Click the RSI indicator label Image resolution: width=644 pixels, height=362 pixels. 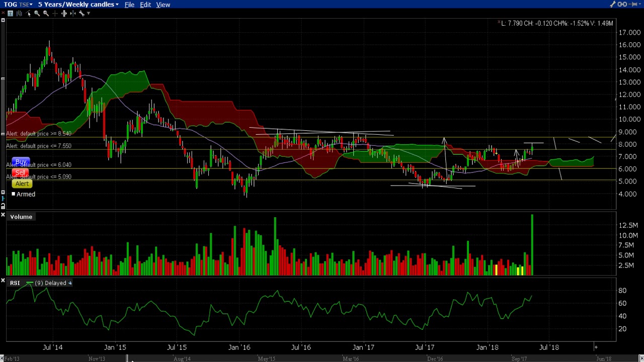[x=15, y=283]
